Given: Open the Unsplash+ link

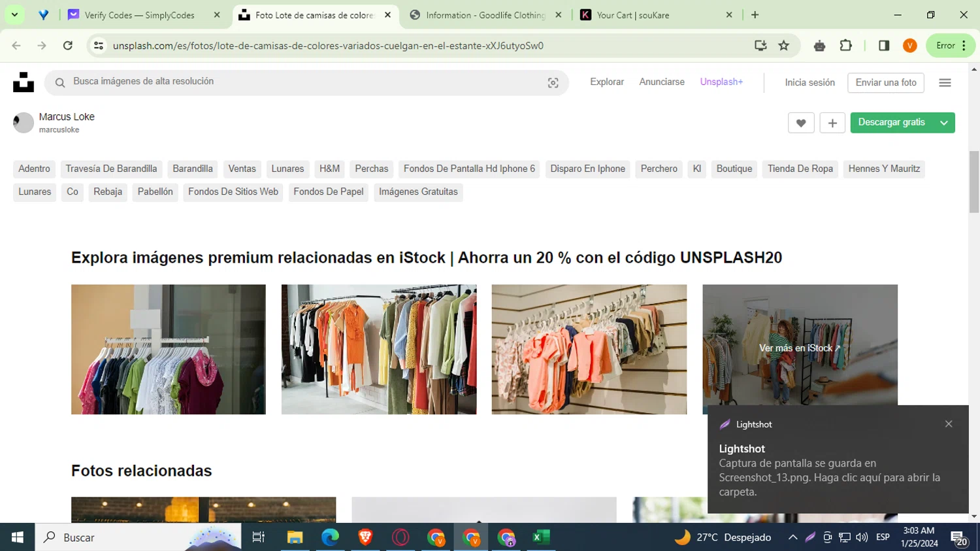Looking at the screenshot, I should pyautogui.click(x=721, y=82).
